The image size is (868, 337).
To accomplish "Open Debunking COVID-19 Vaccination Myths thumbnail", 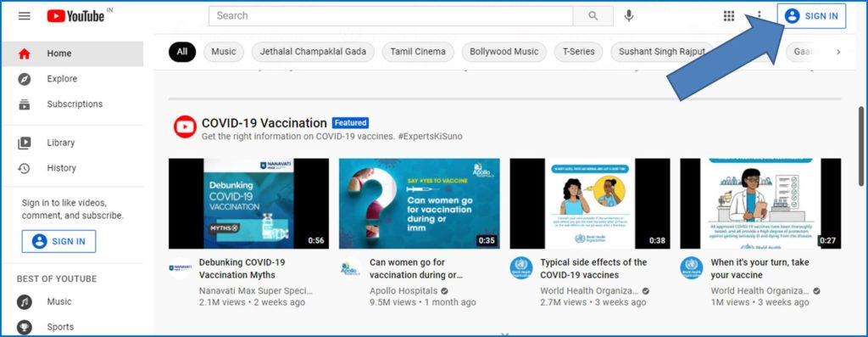I will point(248,204).
